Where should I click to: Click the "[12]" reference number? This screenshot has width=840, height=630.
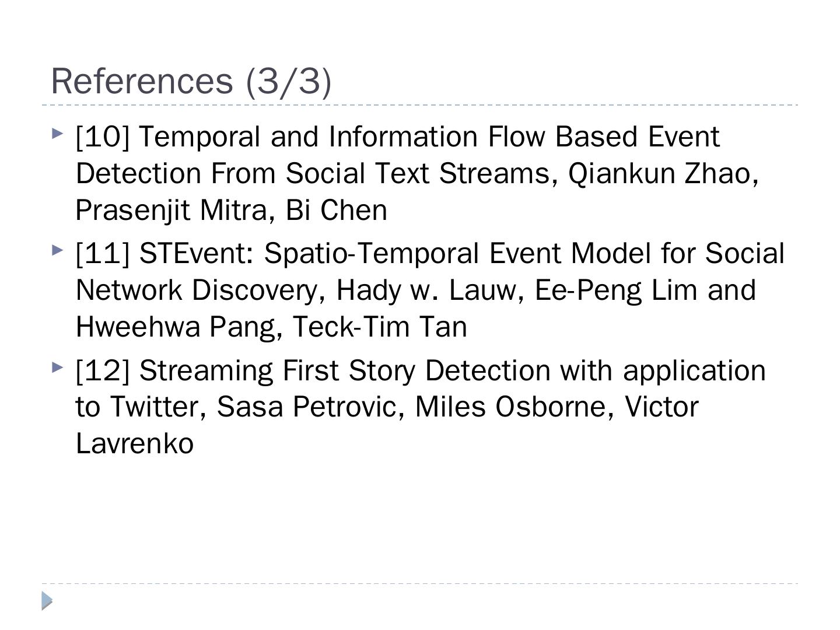pyautogui.click(x=103, y=370)
